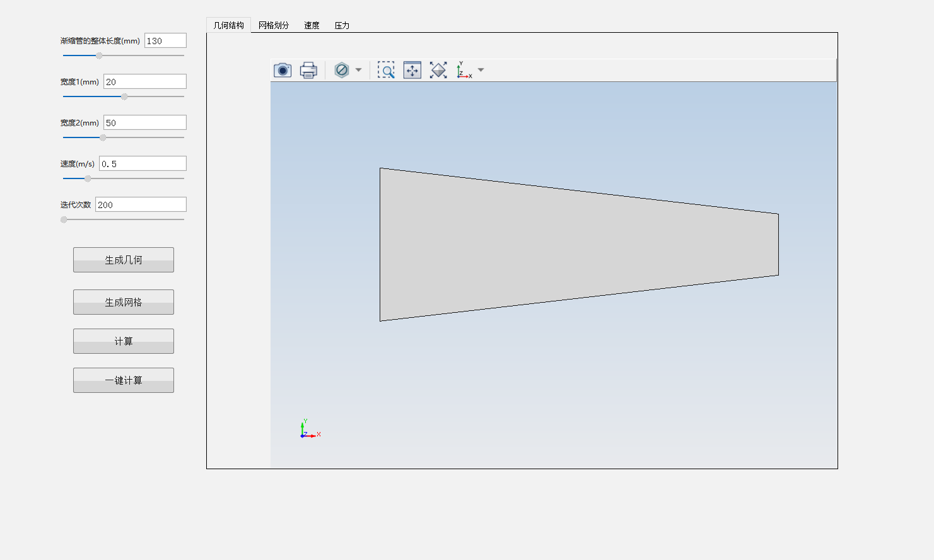
Task: Click the hexagon selection mode icon
Action: click(x=342, y=70)
